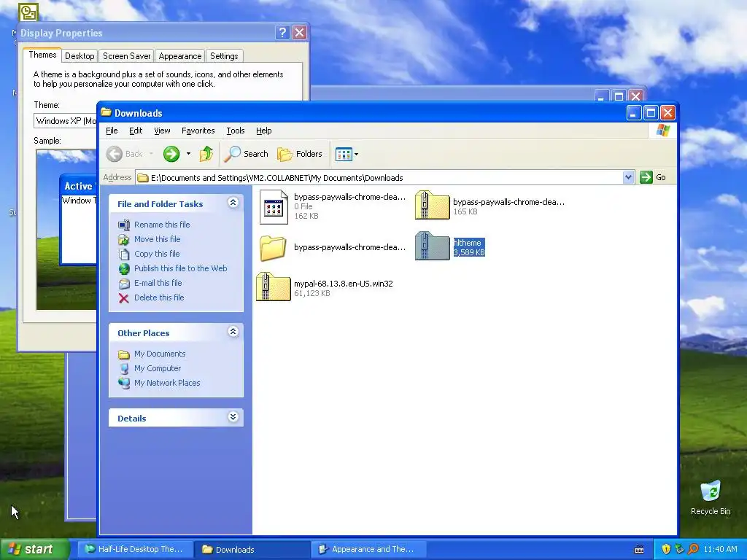The width and height of the screenshot is (747, 560).
Task: Open the Favorites menu
Action: [198, 131]
